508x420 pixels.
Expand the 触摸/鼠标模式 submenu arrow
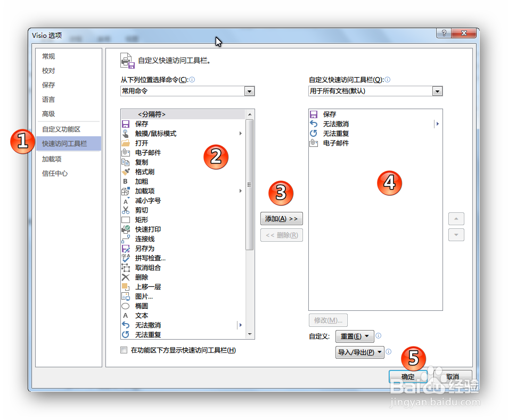click(240, 134)
